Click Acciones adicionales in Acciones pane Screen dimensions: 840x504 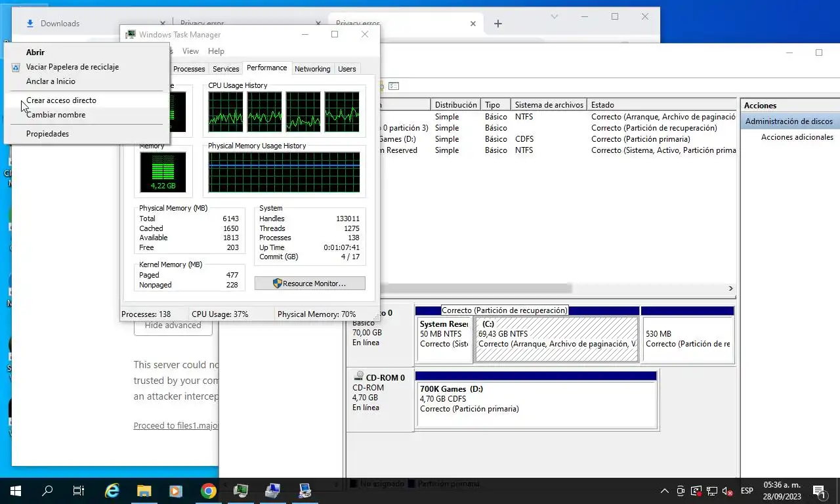click(x=797, y=137)
